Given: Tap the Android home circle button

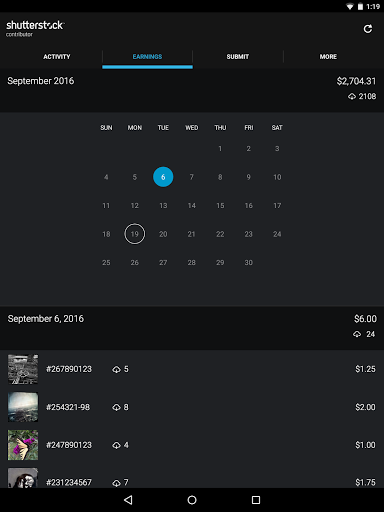Looking at the screenshot, I should [x=192, y=500].
